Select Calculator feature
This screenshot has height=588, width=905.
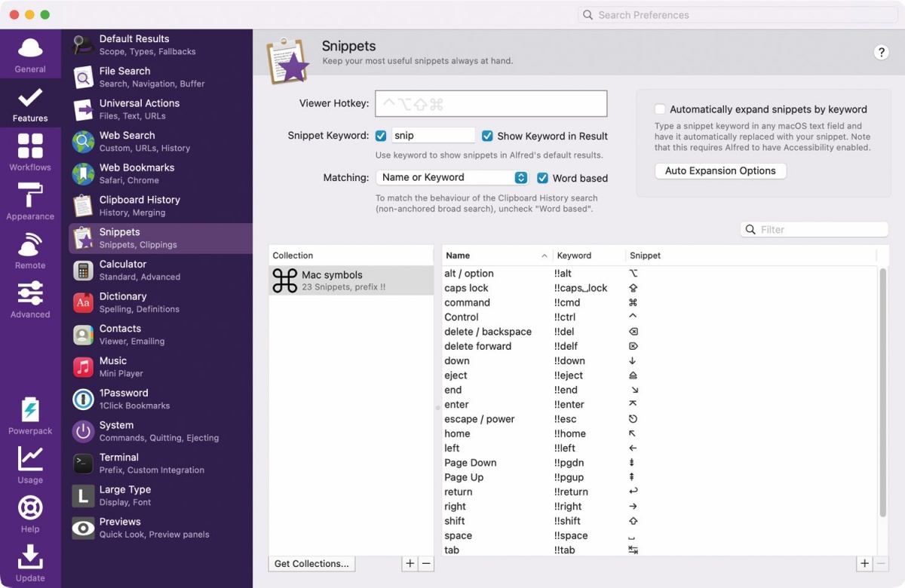(161, 270)
